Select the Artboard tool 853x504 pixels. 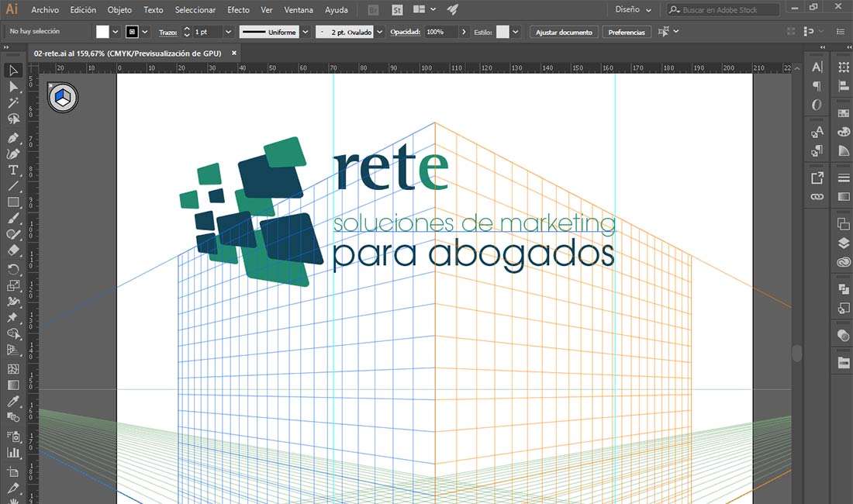point(13,472)
